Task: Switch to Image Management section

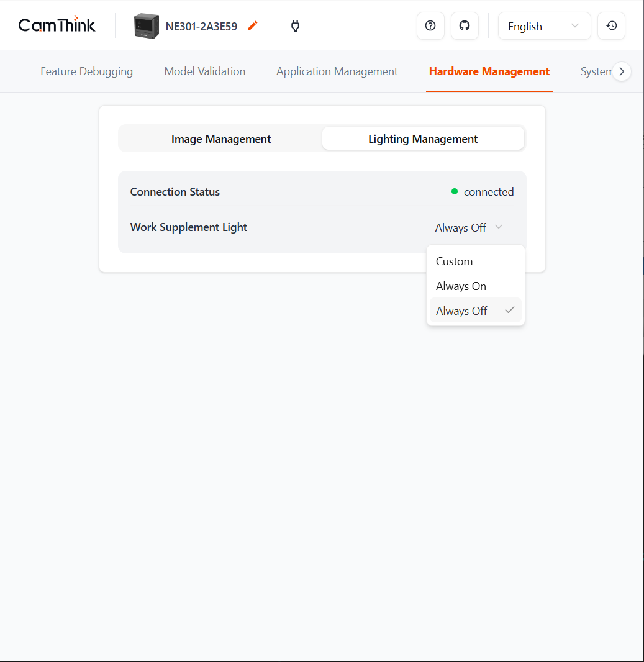Action: 221,139
